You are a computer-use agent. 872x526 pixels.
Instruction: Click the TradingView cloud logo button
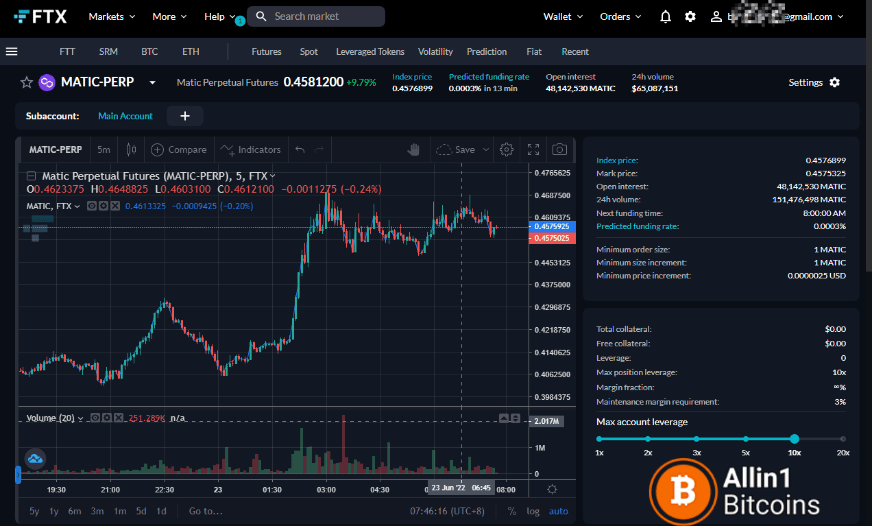(35, 459)
